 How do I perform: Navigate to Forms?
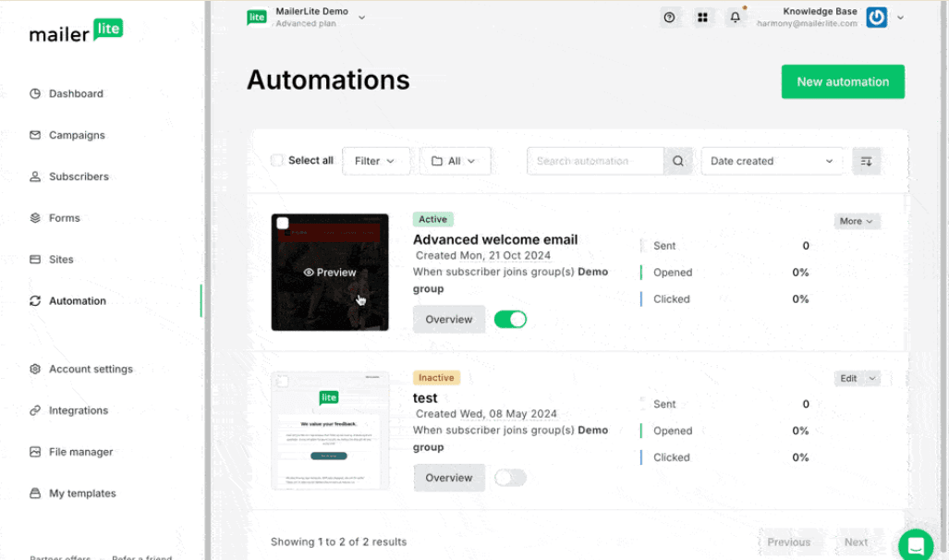point(64,218)
